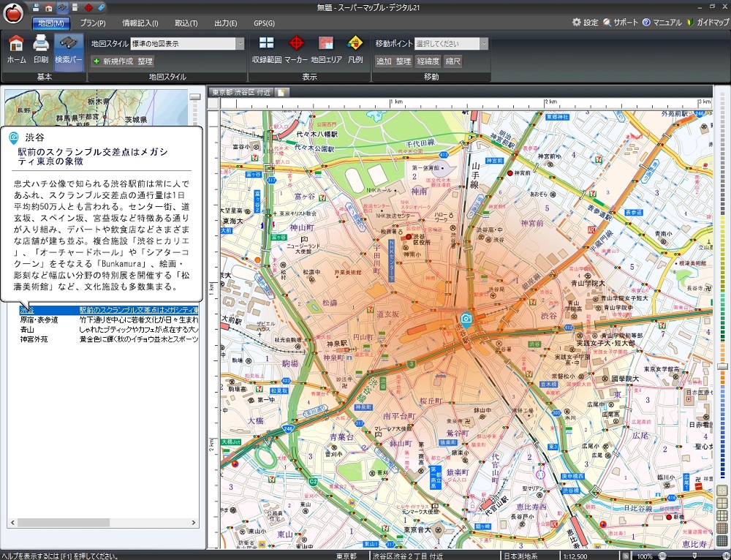Click the blue tag icon in quick access bar
Viewport: 731px width, 560px height.
point(101,7)
